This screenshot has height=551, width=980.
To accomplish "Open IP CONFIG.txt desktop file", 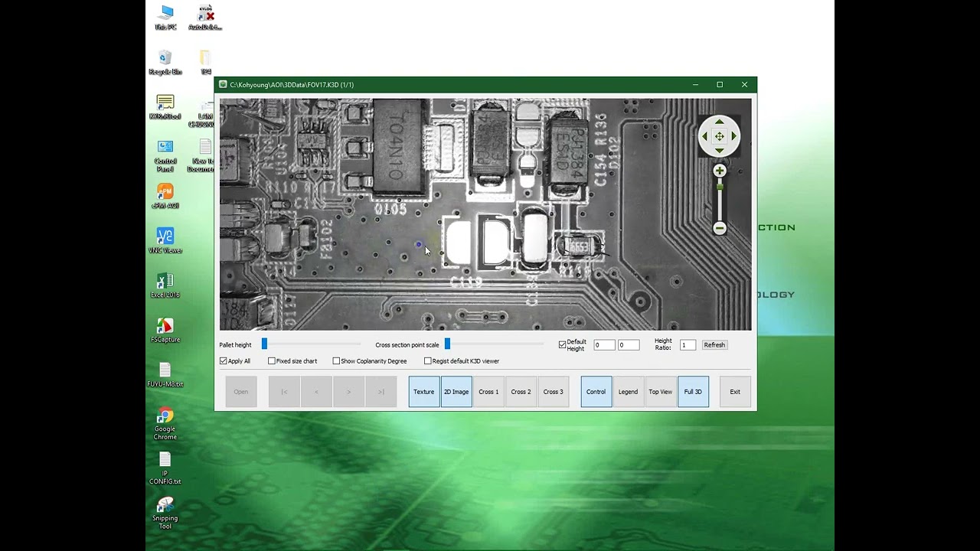I will point(165,468).
